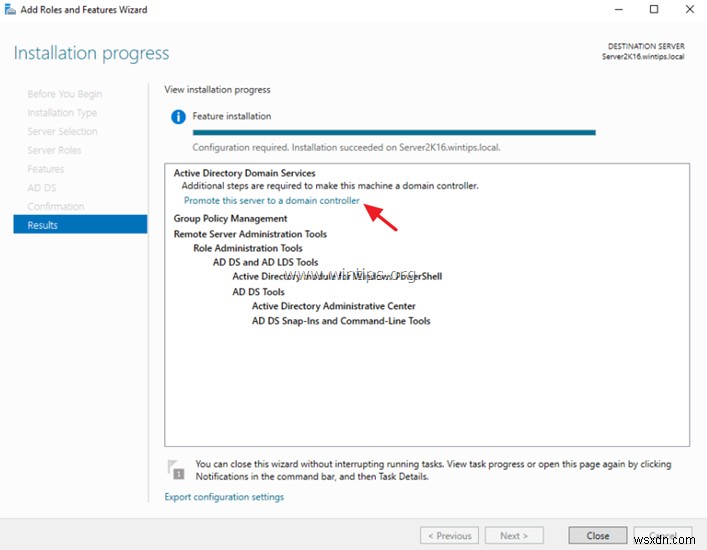Click destination server name Server2K16.wintips.local
This screenshot has height=550, width=707.
(643, 56)
